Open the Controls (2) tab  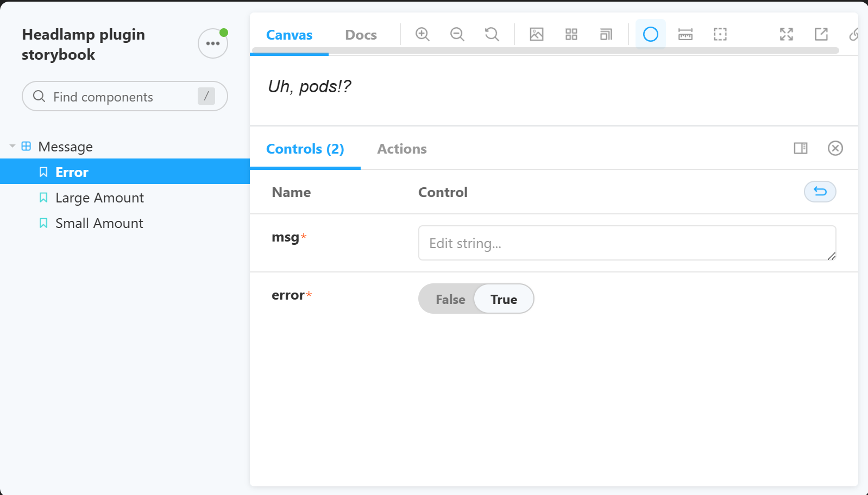click(305, 149)
